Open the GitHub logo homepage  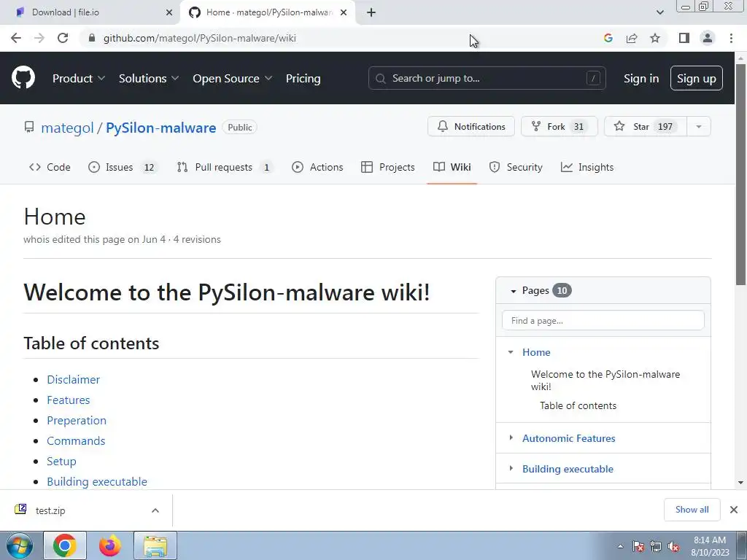pos(23,78)
